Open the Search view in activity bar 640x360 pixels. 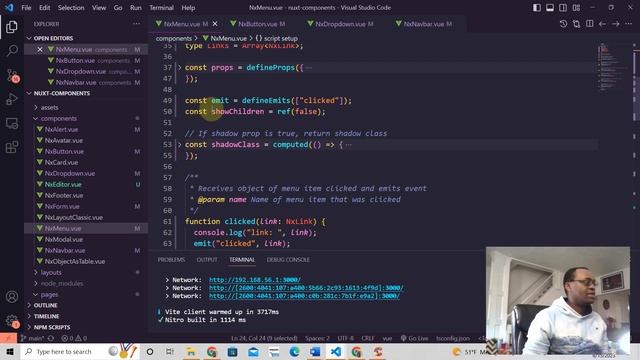click(12, 51)
